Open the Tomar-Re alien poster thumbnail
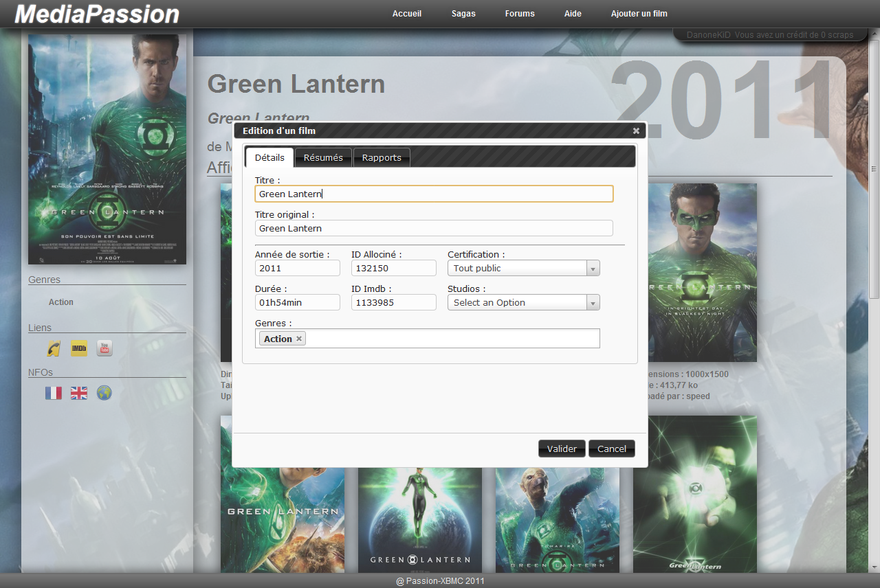 point(558,520)
